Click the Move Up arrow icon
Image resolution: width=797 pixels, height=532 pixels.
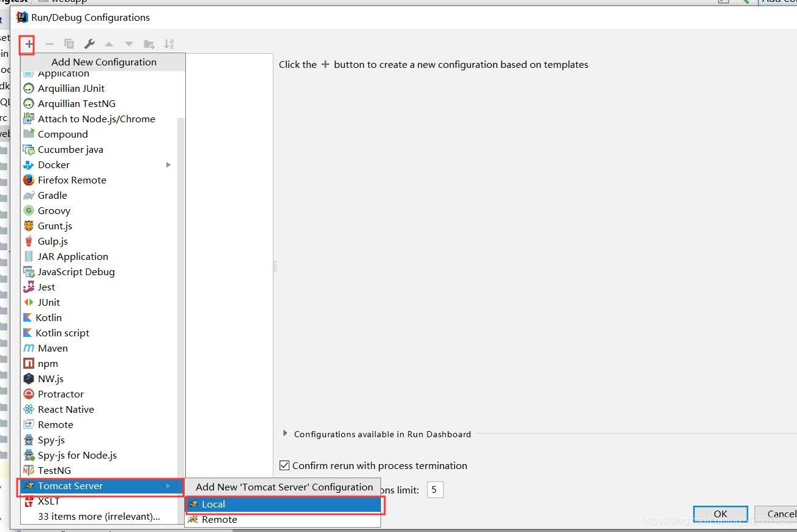pos(109,44)
